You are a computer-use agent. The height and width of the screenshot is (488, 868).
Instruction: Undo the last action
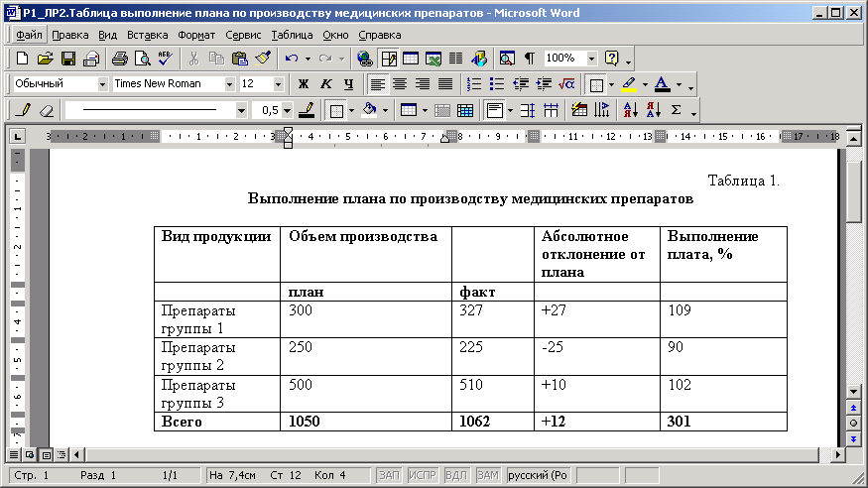click(292, 59)
